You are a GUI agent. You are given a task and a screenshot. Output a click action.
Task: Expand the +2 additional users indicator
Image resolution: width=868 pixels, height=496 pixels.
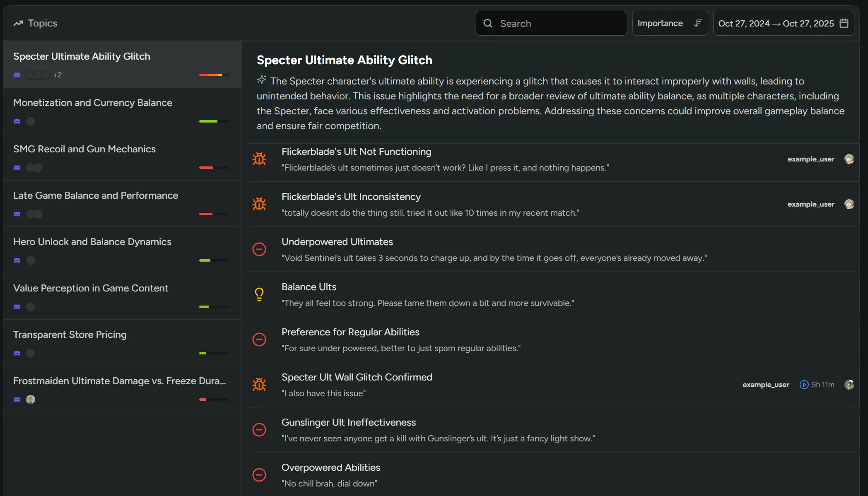pos(58,75)
